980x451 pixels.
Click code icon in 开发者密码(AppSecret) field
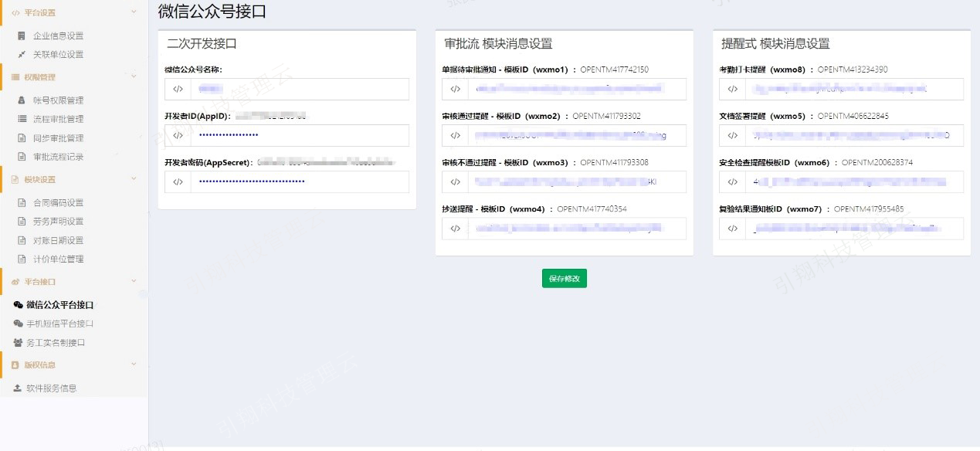point(178,181)
